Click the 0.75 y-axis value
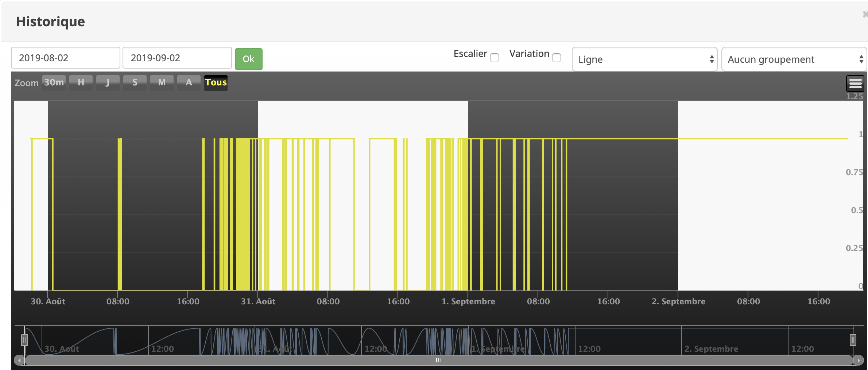 click(855, 172)
